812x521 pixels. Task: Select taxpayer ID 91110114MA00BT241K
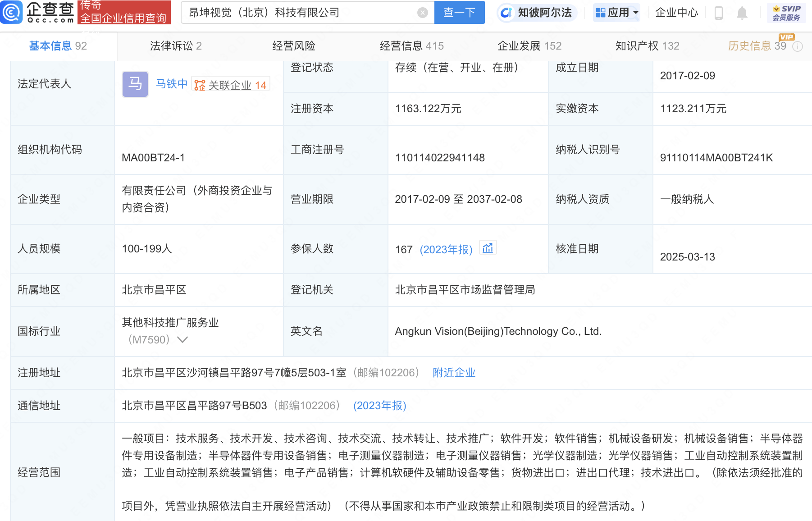pos(716,158)
